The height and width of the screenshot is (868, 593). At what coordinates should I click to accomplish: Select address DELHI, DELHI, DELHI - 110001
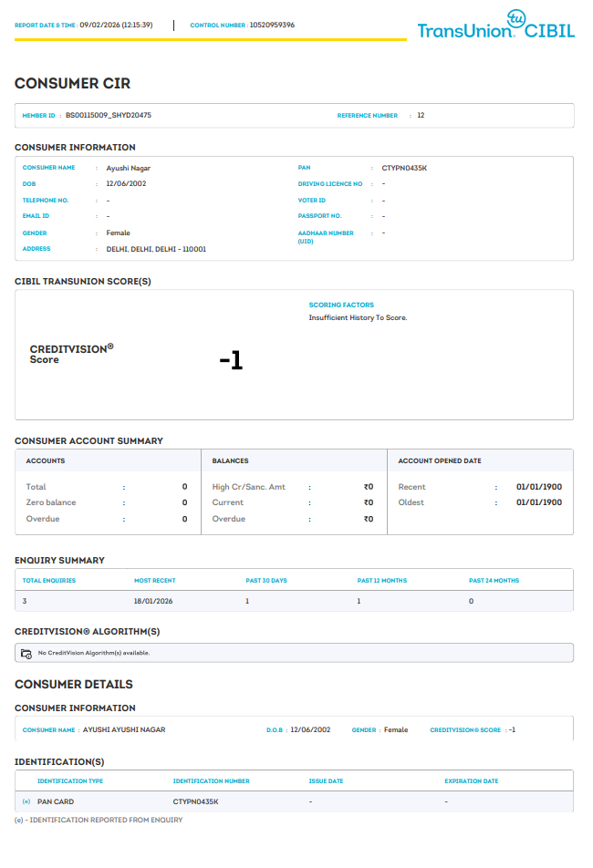click(156, 249)
